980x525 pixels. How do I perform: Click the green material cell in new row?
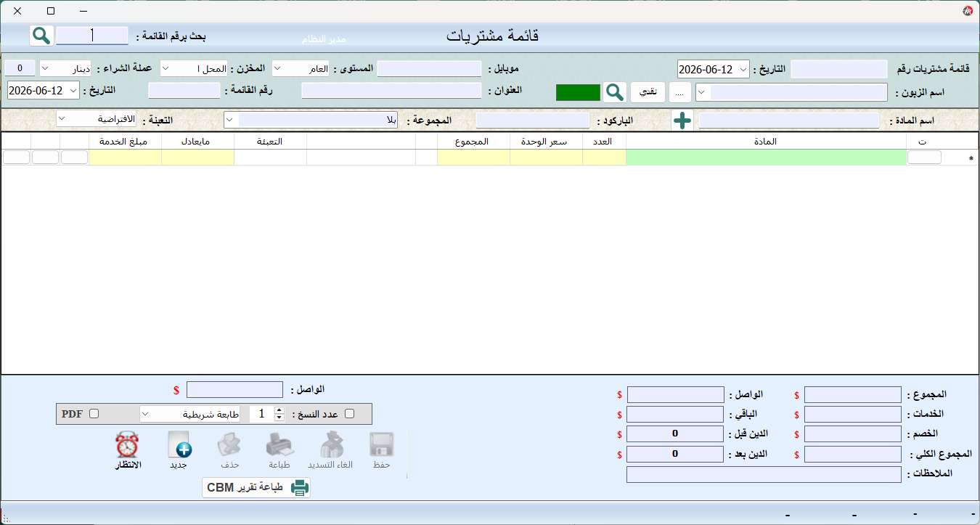[766, 157]
